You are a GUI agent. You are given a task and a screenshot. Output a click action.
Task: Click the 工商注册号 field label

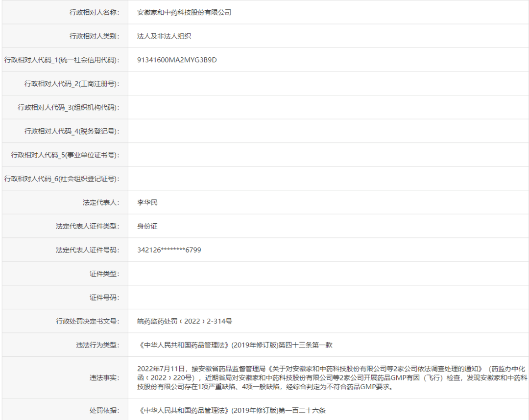click(72, 84)
